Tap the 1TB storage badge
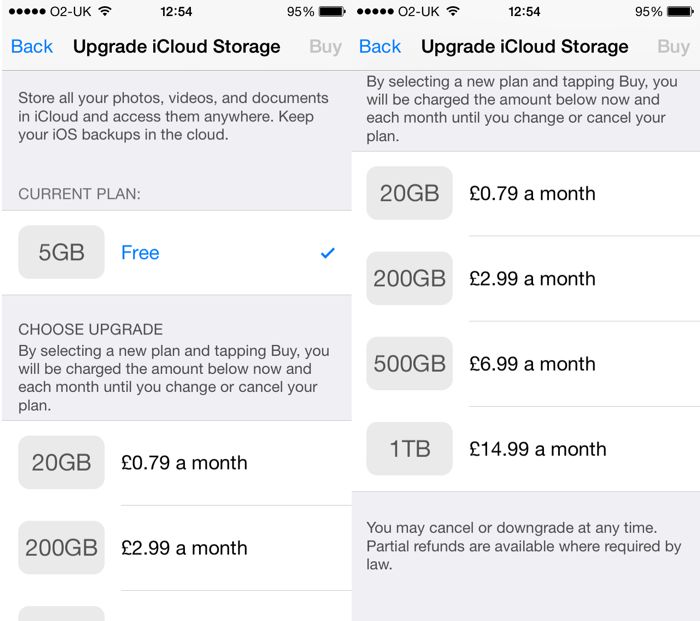The image size is (700, 621). click(409, 449)
